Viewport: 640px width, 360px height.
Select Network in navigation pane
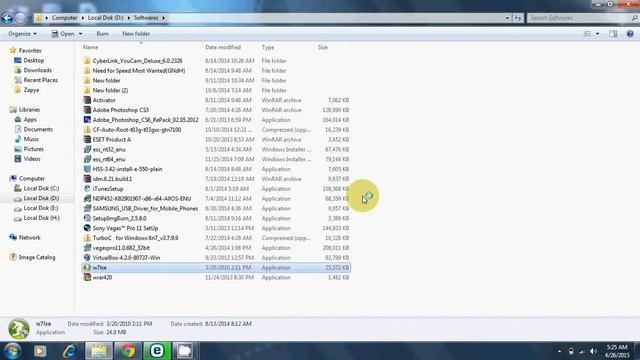coord(29,238)
